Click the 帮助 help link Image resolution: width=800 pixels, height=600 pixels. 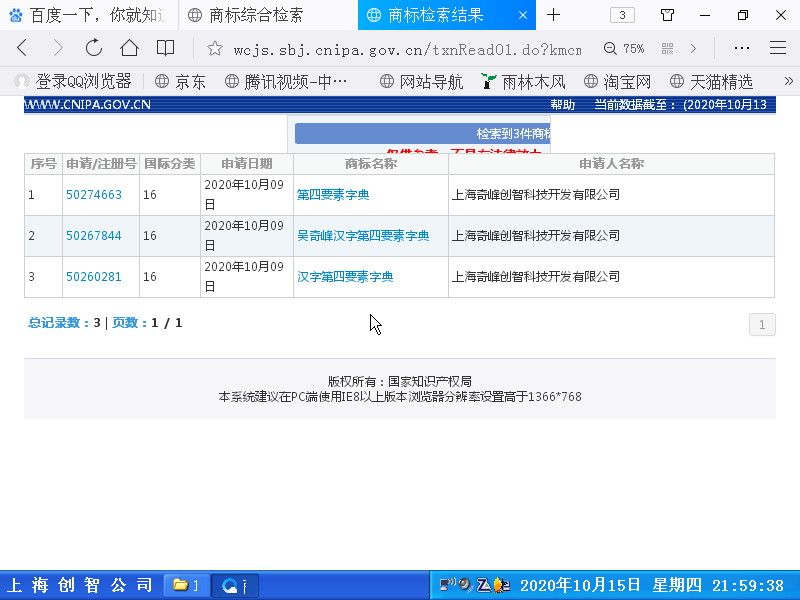point(563,105)
